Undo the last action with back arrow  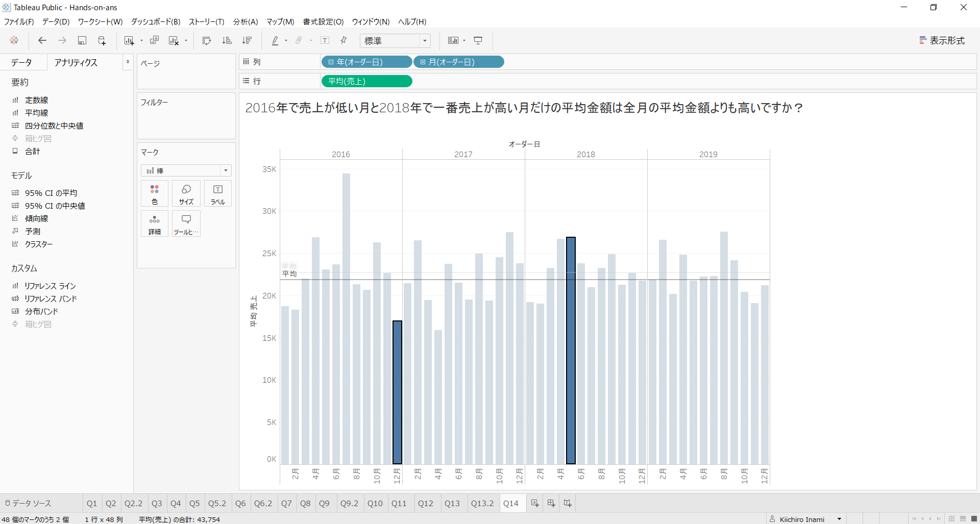(x=42, y=40)
